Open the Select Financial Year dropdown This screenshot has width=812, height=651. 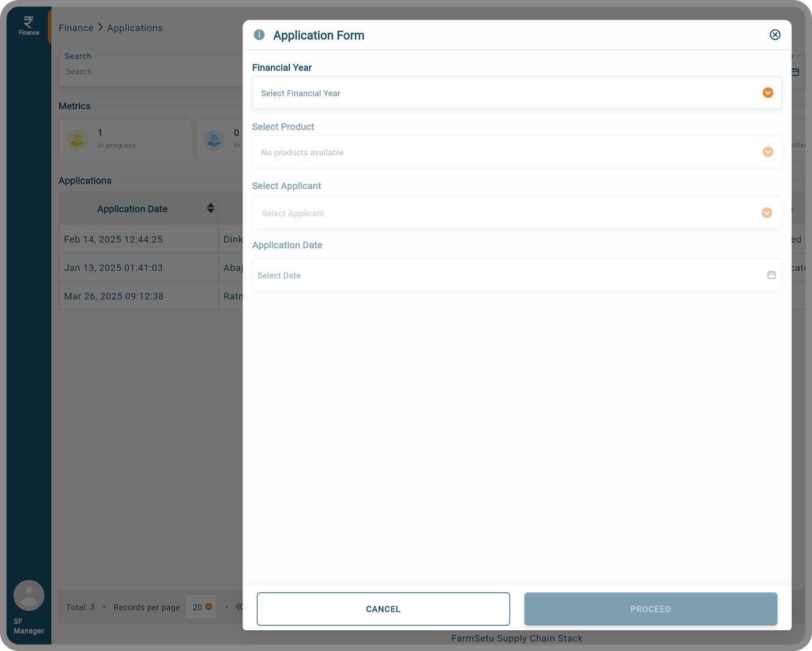click(x=517, y=93)
